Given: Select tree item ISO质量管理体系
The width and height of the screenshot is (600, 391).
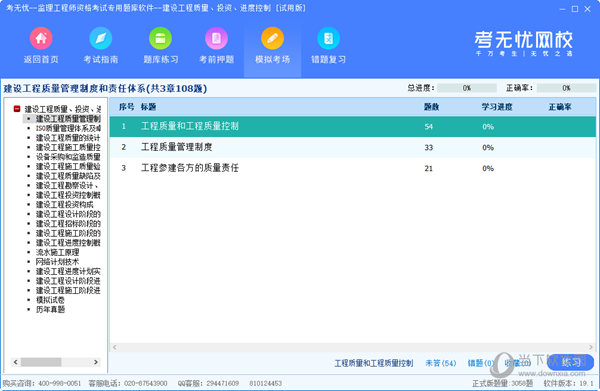Looking at the screenshot, I should (68, 128).
